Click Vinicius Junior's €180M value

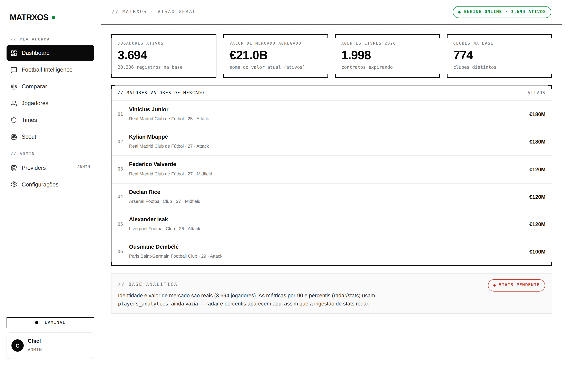pyautogui.click(x=537, y=114)
